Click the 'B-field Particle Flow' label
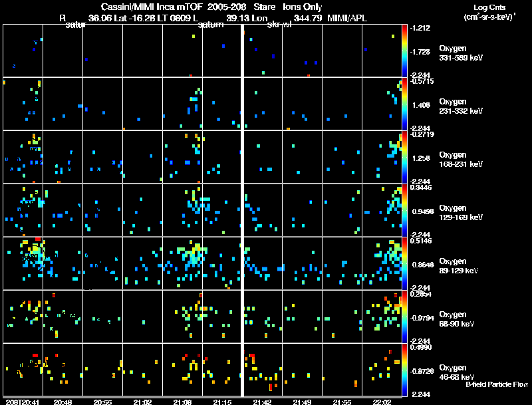 pyautogui.click(x=497, y=384)
